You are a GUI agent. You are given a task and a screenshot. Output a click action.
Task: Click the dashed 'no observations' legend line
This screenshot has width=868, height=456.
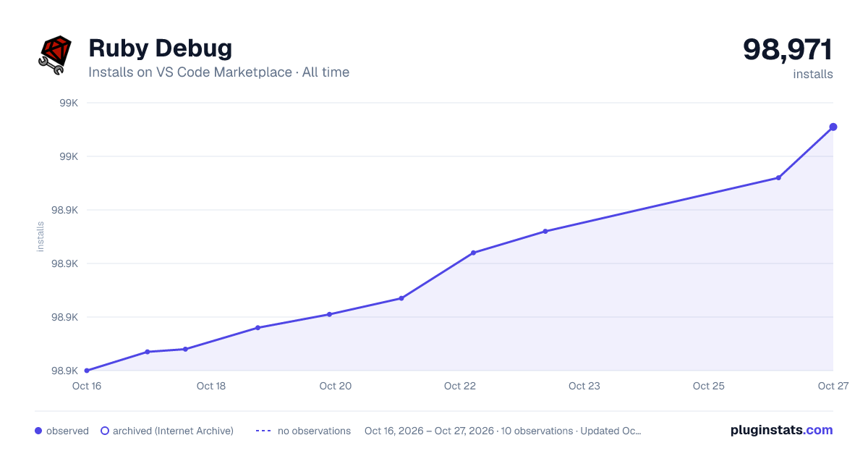click(263, 431)
